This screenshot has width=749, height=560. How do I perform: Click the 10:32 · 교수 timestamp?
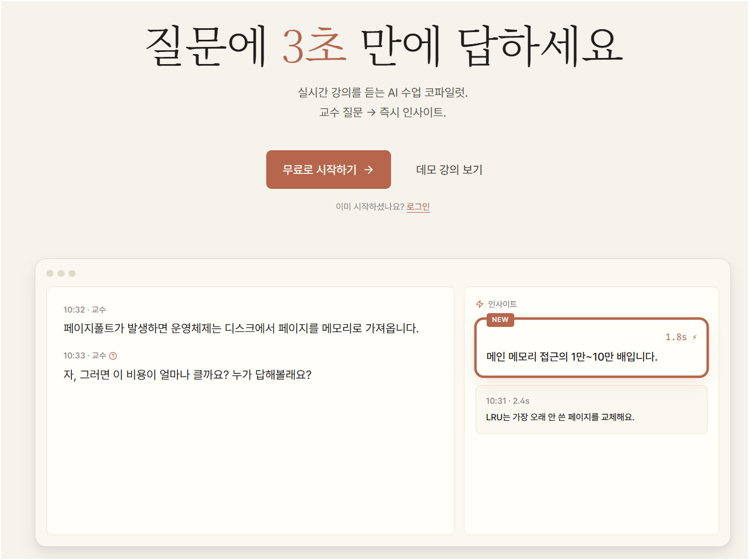click(85, 310)
